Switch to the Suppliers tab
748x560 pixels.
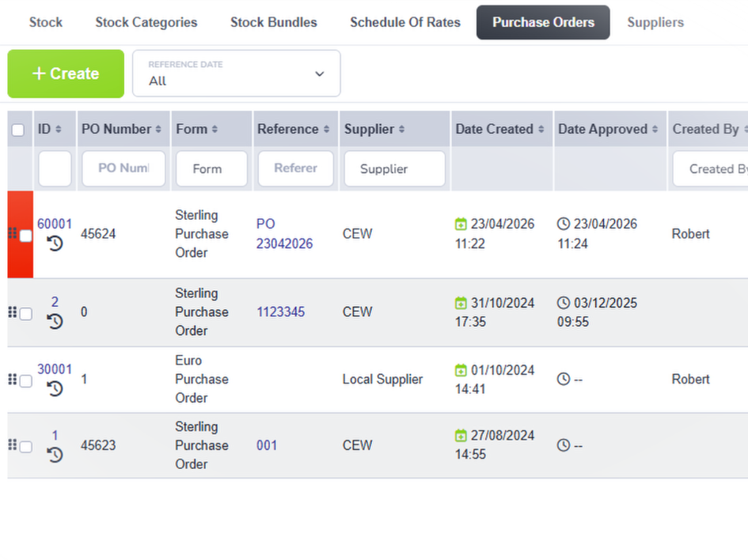655,22
